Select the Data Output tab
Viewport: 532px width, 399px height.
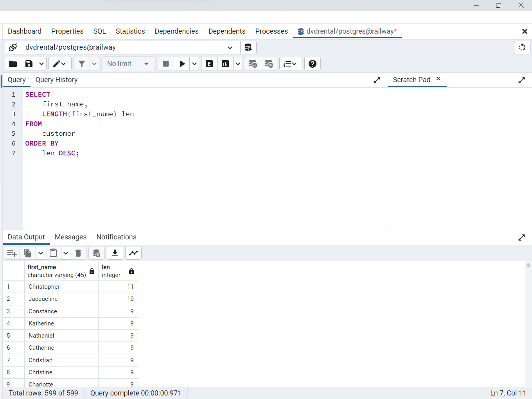click(x=26, y=237)
